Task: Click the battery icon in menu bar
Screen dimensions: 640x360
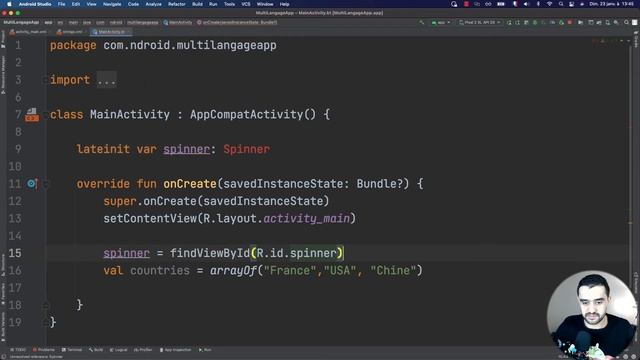Action: (x=501, y=4)
